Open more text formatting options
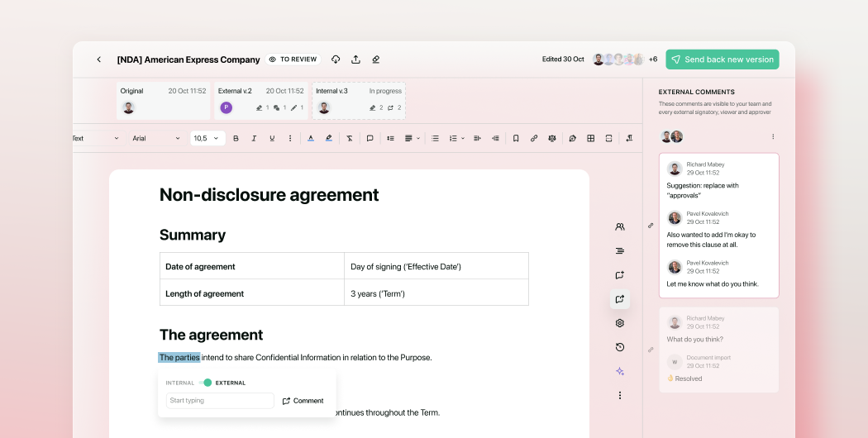 point(290,139)
